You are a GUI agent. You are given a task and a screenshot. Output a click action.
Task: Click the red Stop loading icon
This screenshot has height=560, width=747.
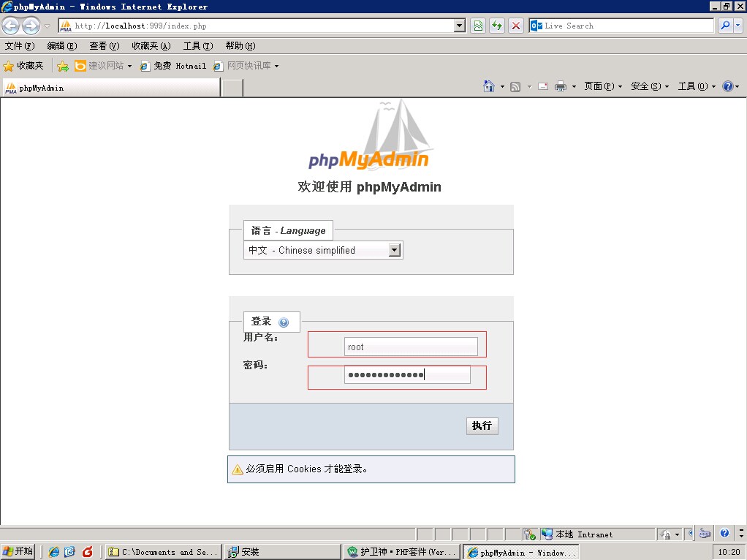click(515, 26)
